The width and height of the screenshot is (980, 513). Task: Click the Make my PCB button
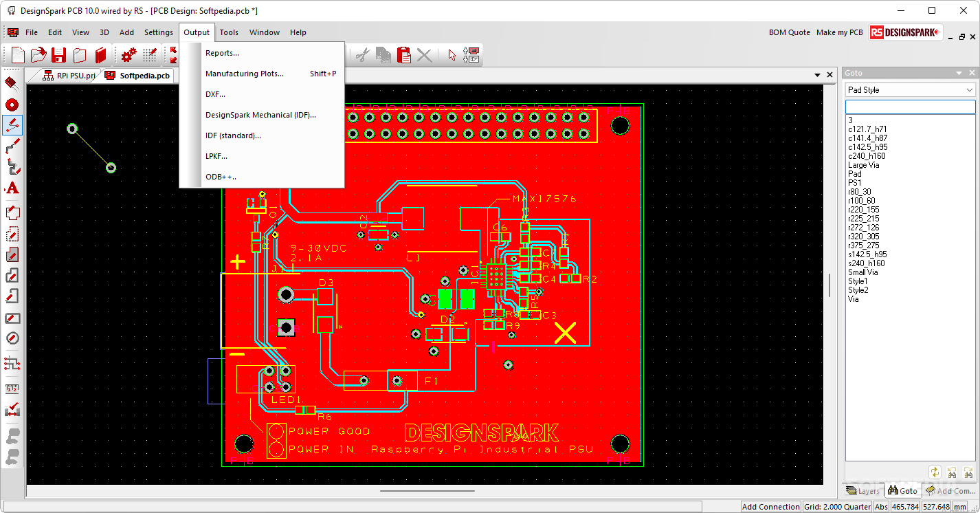click(839, 32)
